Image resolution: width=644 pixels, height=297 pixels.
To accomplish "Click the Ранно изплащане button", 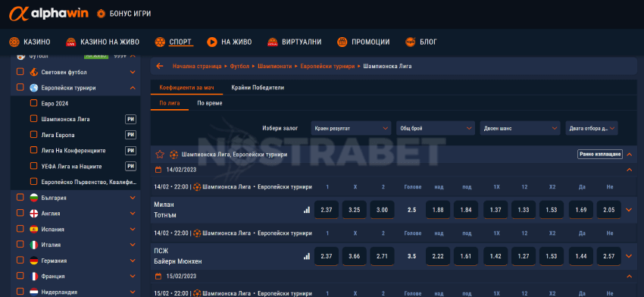I will tap(600, 155).
